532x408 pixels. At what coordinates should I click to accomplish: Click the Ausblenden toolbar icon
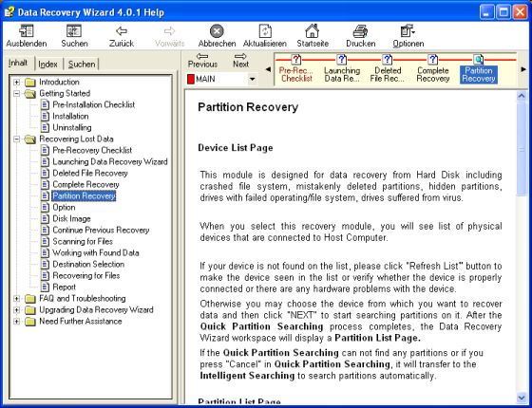(x=27, y=30)
